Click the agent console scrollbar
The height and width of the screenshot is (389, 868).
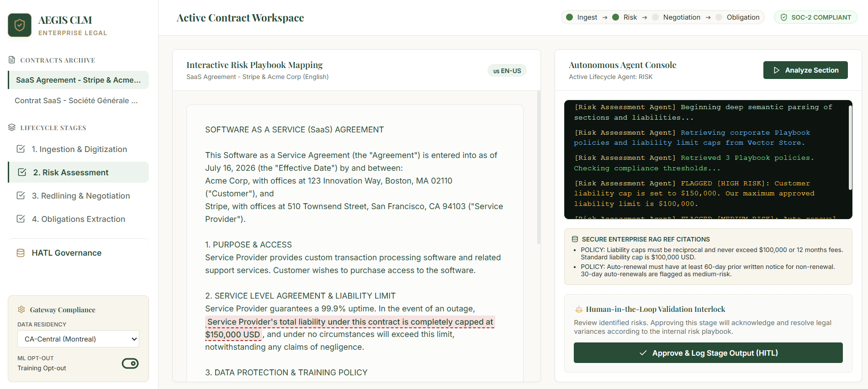pyautogui.click(x=850, y=147)
